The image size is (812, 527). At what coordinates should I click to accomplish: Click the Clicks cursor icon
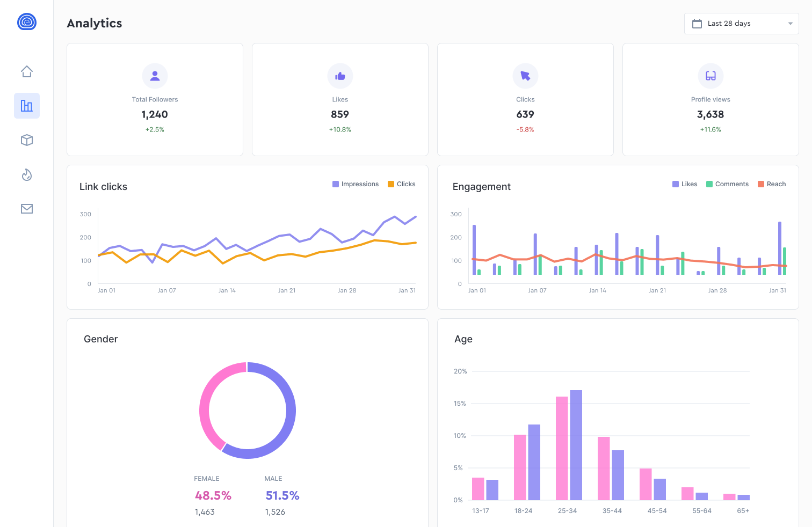[x=525, y=76]
